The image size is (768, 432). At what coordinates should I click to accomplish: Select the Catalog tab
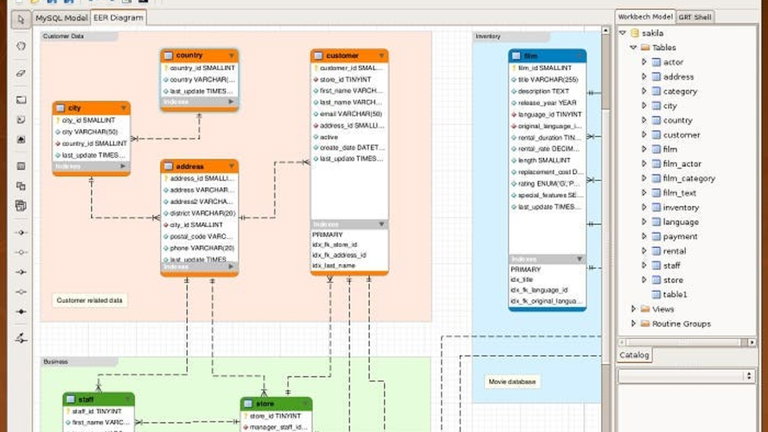tap(634, 355)
